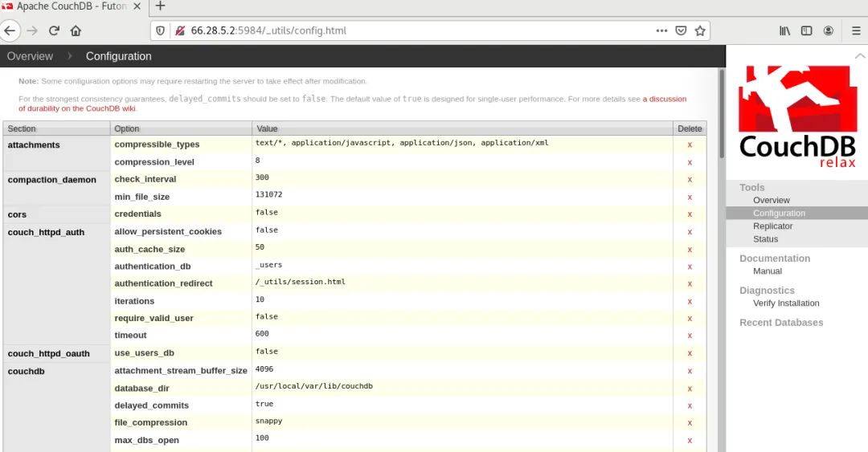This screenshot has width=868, height=452.
Task: Open a new tab with plus button
Action: coord(160,6)
